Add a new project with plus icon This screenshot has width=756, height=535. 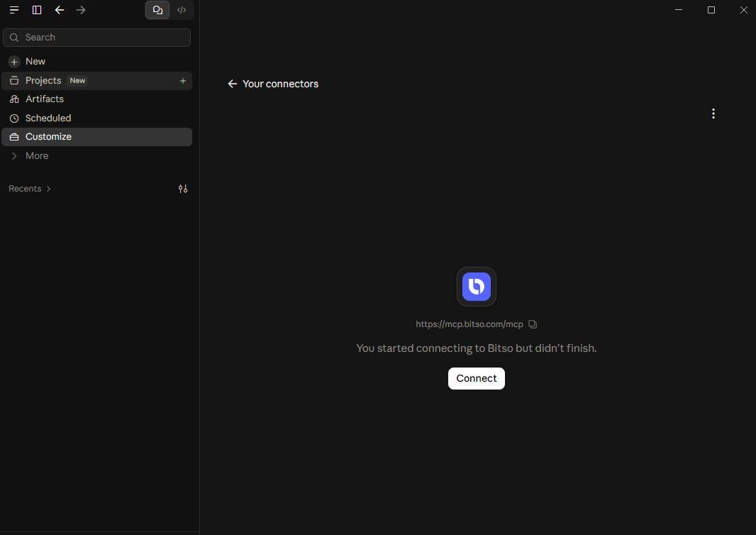pos(183,81)
